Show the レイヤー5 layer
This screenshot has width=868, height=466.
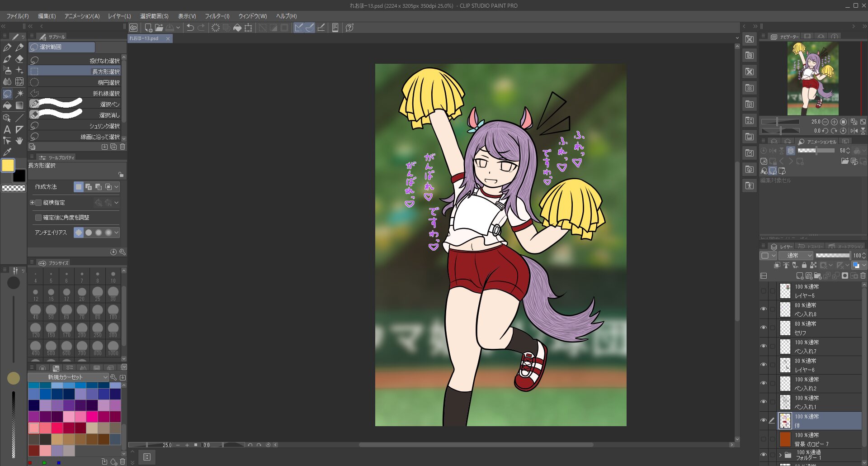(x=764, y=291)
